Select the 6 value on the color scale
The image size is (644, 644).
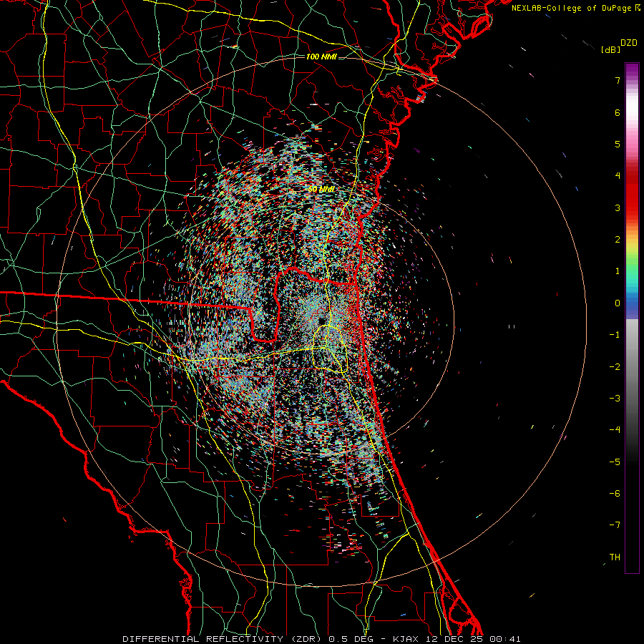click(618, 112)
